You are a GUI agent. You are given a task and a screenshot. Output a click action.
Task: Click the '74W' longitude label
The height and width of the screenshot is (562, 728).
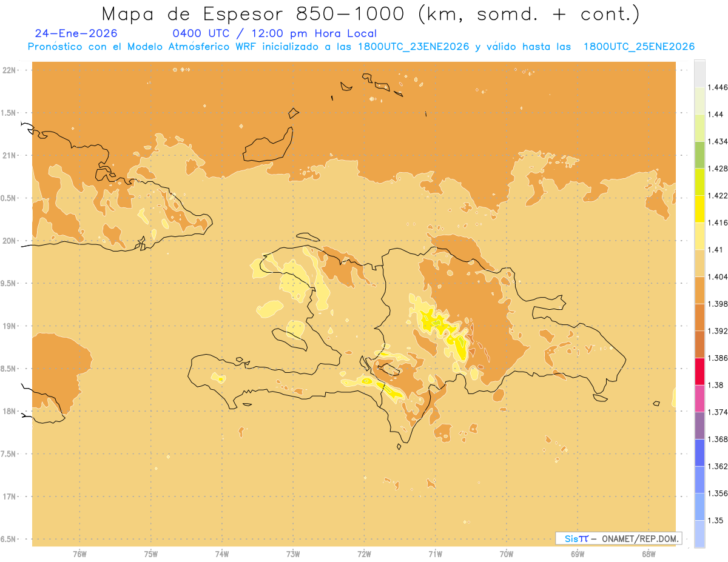[222, 554]
